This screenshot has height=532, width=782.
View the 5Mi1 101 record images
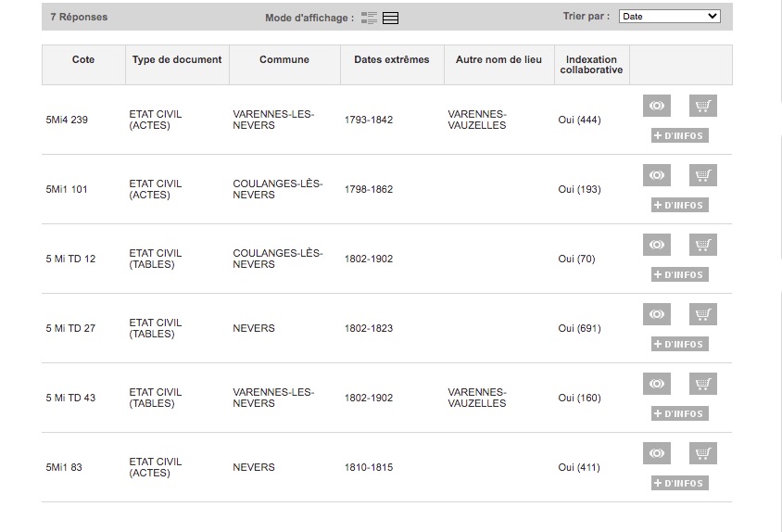coord(657,176)
